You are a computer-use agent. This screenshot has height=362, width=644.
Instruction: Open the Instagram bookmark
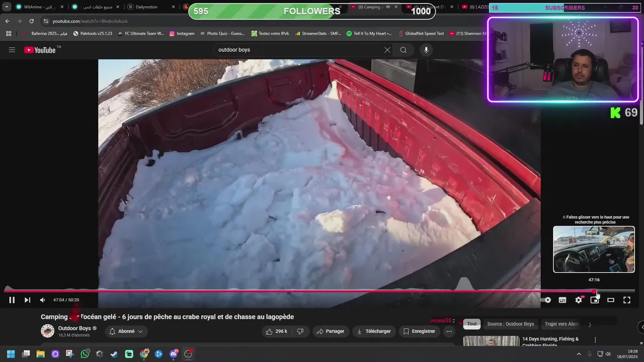click(x=182, y=34)
